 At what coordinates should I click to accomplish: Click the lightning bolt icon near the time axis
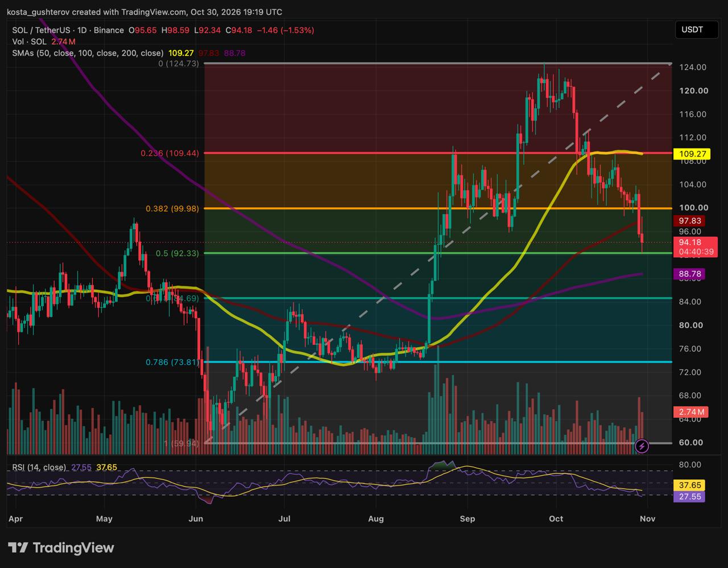point(642,446)
